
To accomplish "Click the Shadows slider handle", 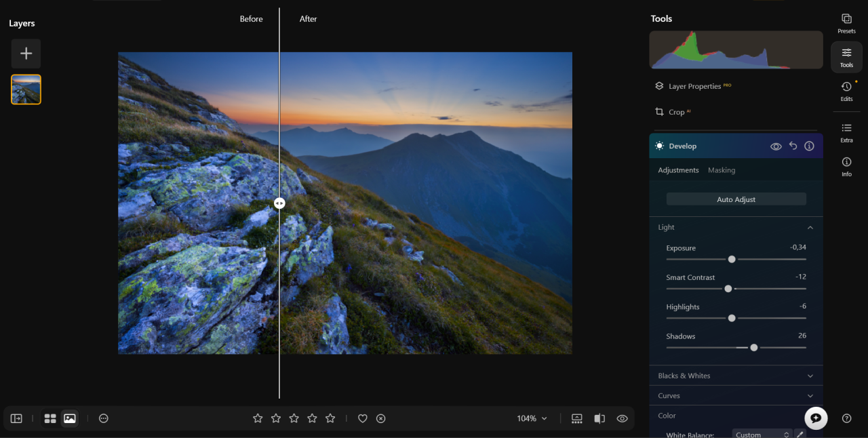I will 754,347.
